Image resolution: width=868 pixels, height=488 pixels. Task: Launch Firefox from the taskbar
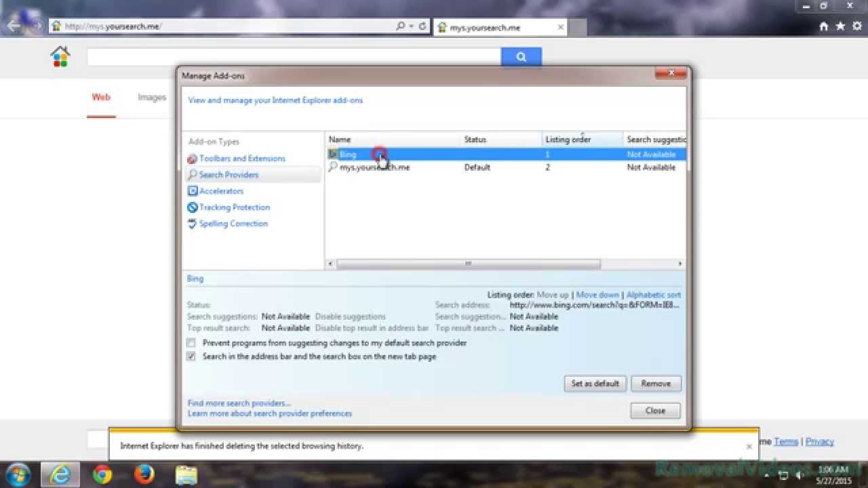tap(144, 474)
